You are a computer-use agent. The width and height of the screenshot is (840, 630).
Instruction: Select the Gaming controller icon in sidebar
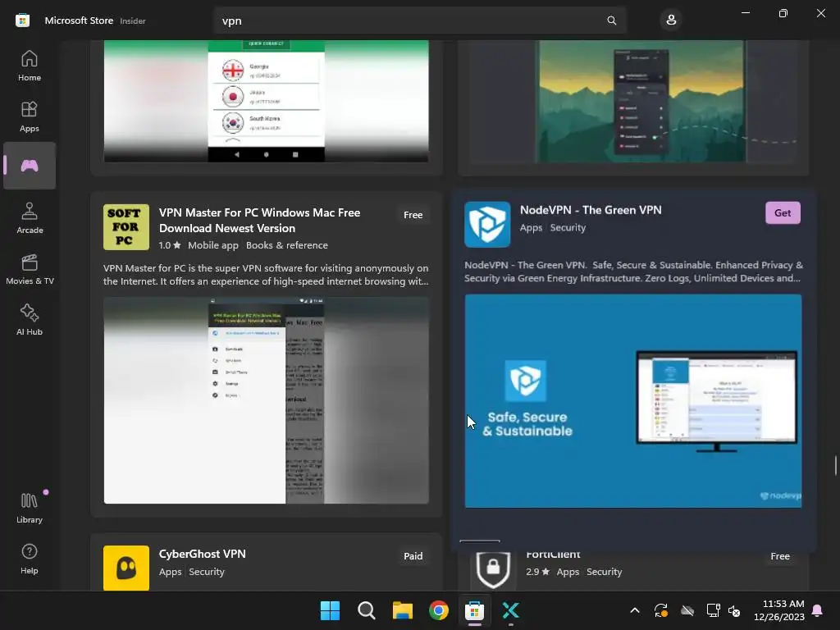tap(30, 166)
